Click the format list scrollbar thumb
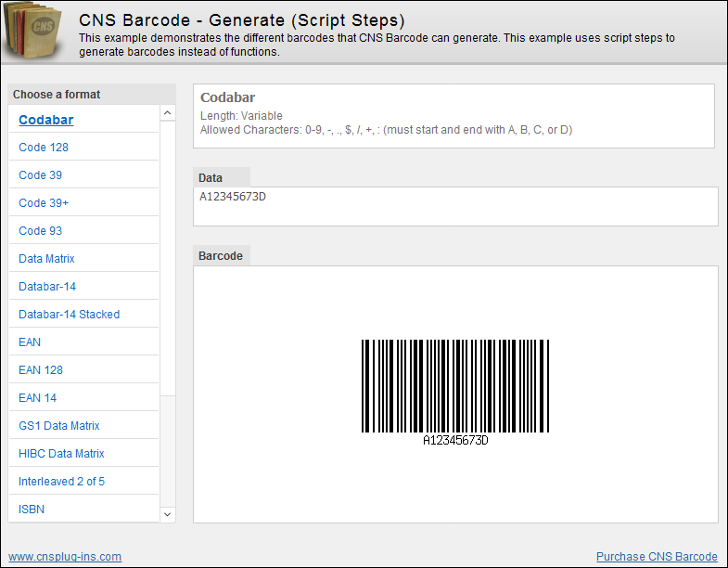Viewport: 728px width, 568px height. coord(168,258)
